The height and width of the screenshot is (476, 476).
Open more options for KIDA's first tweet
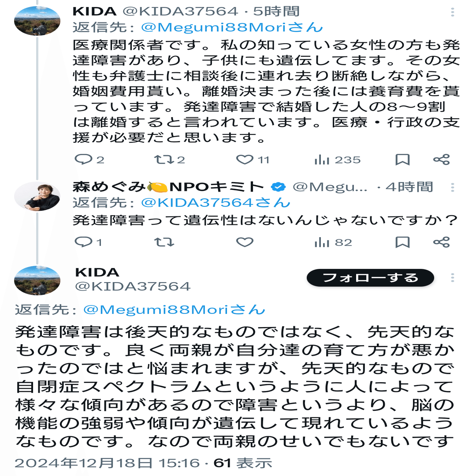tap(453, 12)
